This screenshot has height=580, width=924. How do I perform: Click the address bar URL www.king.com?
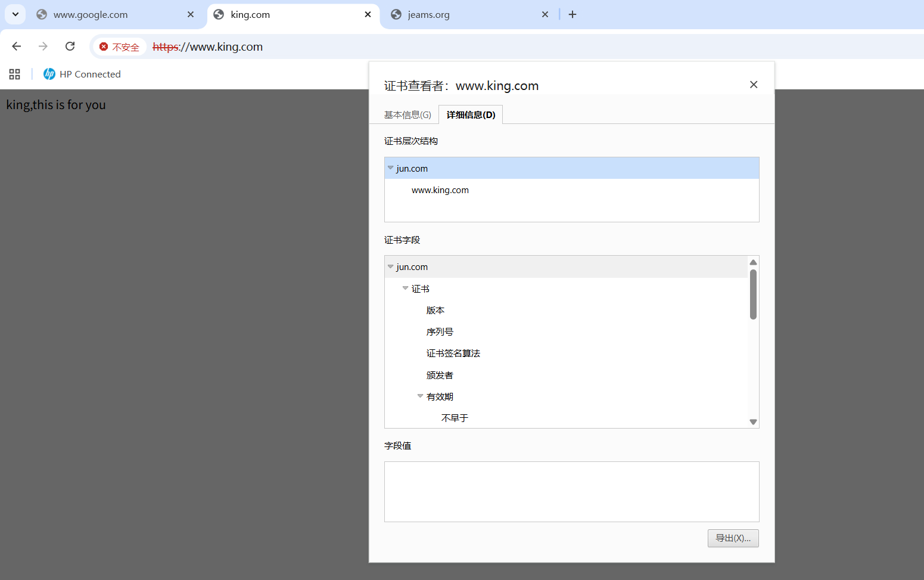(x=207, y=46)
